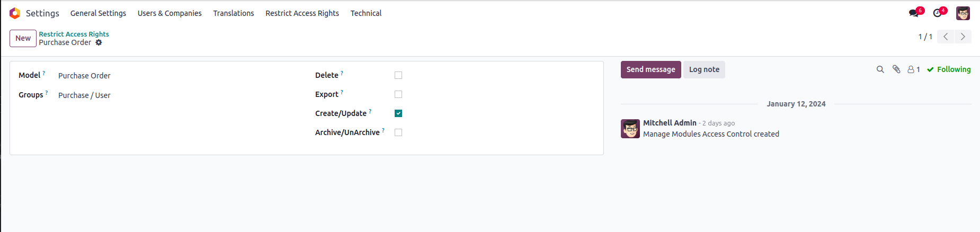Click the Send message button
This screenshot has width=980, height=232.
click(x=651, y=69)
